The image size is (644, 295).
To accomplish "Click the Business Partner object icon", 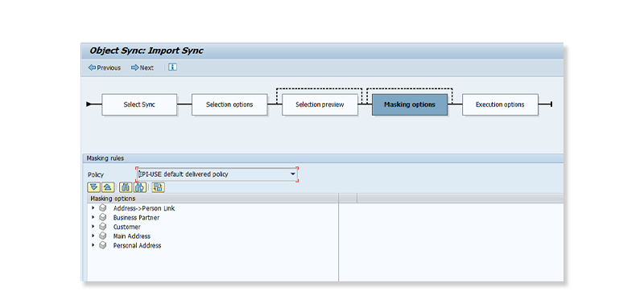I will pyautogui.click(x=103, y=218).
